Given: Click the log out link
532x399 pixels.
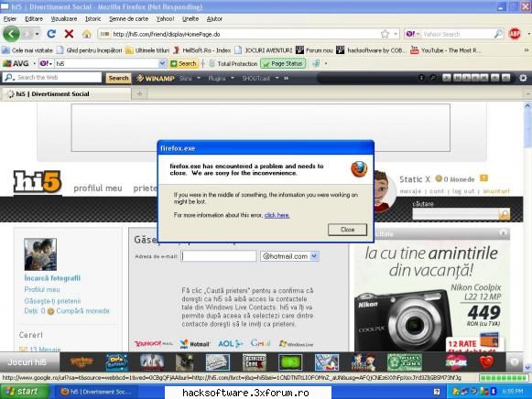Looking at the screenshot, I should point(463,191).
